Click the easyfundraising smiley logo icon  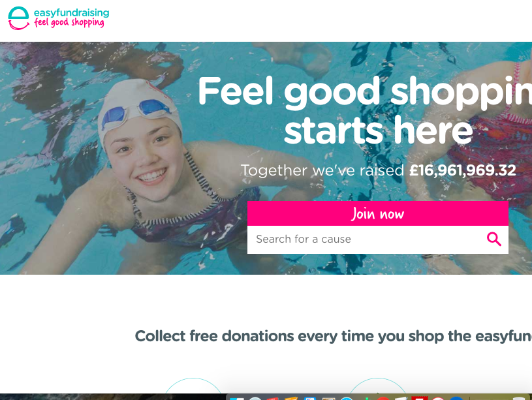18,18
